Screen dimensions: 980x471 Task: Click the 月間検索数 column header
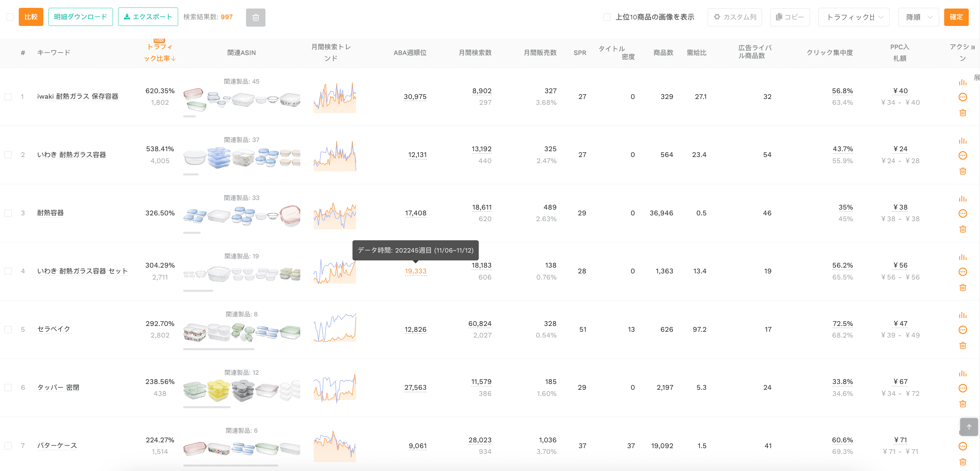pyautogui.click(x=475, y=53)
